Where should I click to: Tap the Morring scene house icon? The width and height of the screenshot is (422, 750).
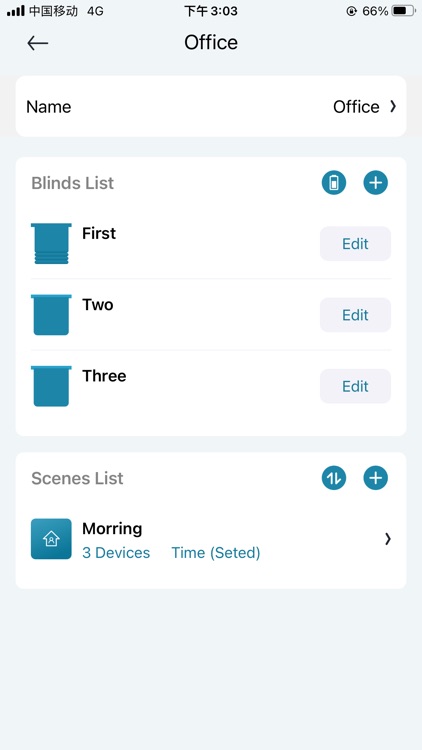click(x=51, y=539)
